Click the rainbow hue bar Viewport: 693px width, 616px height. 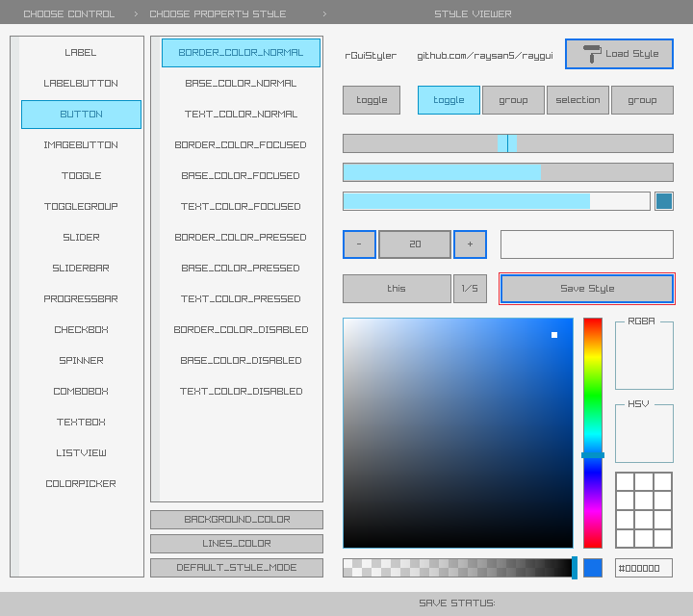pos(593,404)
